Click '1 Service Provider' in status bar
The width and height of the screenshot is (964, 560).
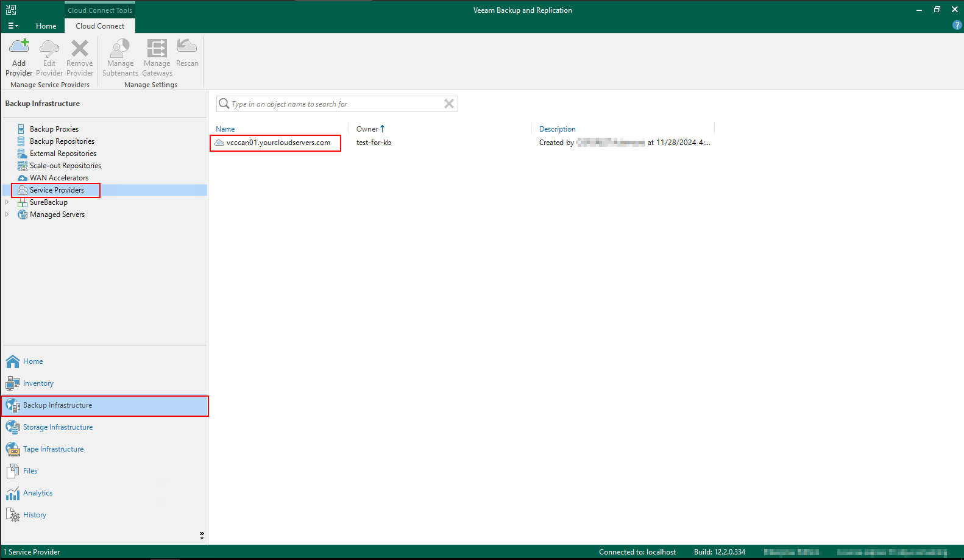[32, 552]
